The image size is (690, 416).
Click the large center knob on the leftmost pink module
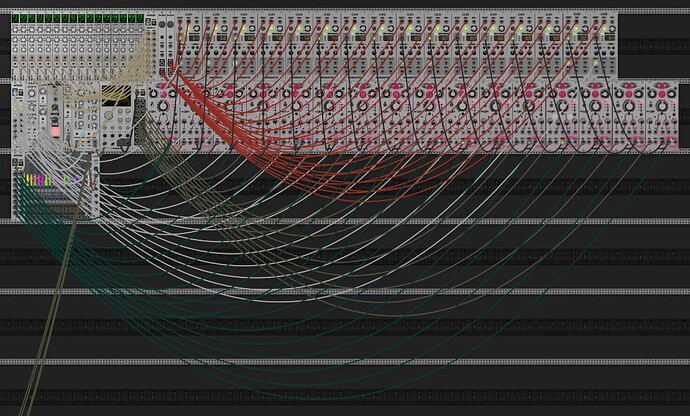pos(163,106)
